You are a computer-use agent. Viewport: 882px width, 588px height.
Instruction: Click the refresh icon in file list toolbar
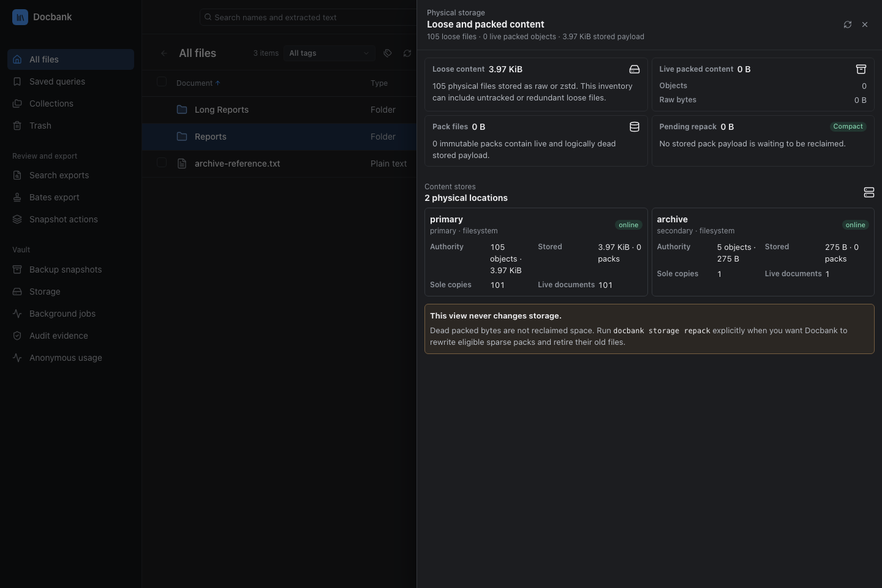click(407, 53)
